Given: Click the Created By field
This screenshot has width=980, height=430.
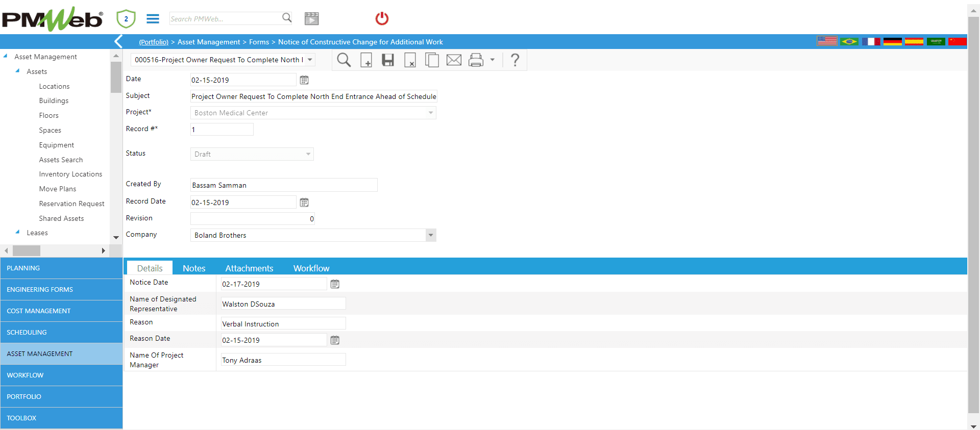Looking at the screenshot, I should pyautogui.click(x=284, y=185).
